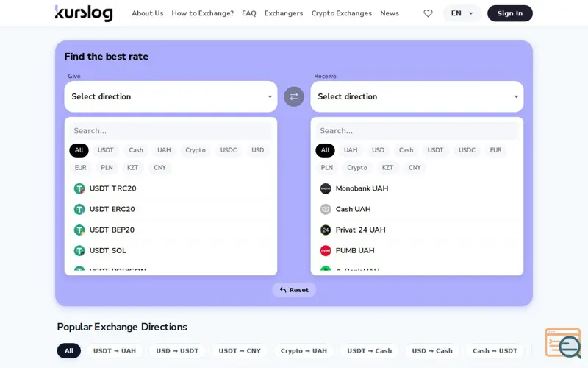The image size is (588, 368).
Task: Filter Give list by PLN
Action: [x=107, y=168]
